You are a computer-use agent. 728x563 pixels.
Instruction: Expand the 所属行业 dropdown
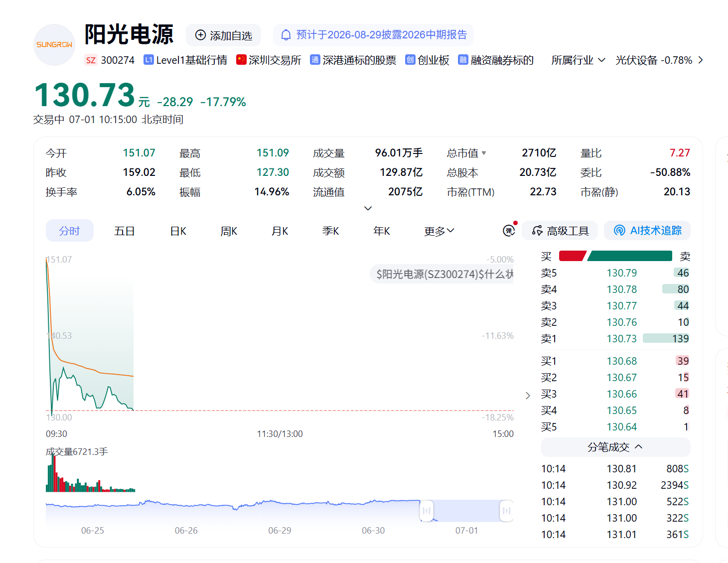coord(578,60)
